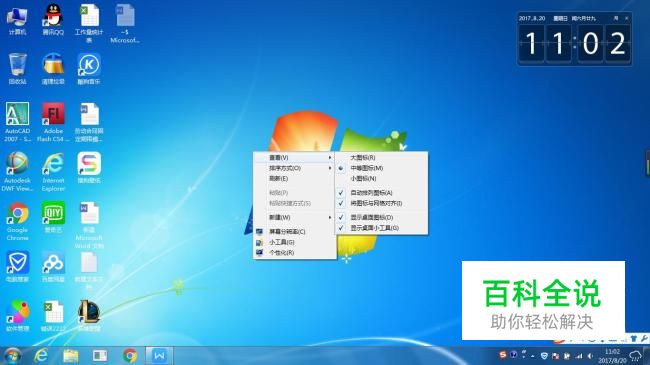Toggle Align icons to grid (I)
650x365 pixels.
pyautogui.click(x=381, y=203)
